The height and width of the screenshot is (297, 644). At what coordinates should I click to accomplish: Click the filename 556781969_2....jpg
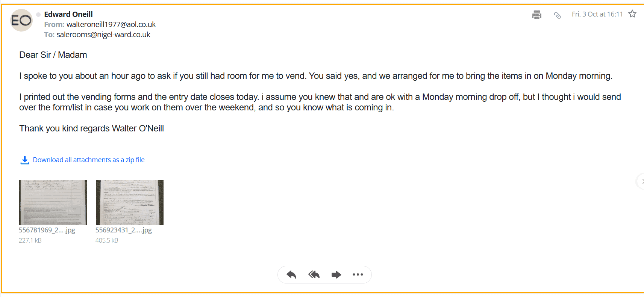47,230
